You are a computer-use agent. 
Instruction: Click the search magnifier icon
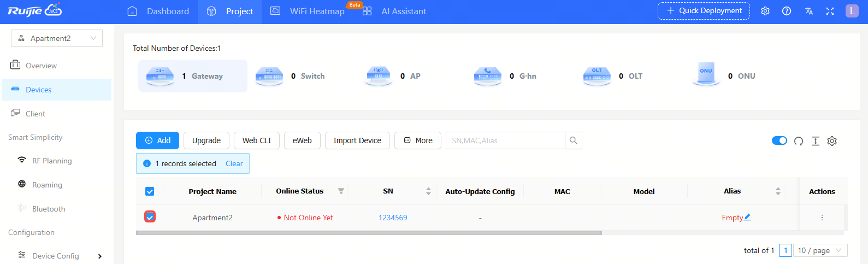point(573,140)
